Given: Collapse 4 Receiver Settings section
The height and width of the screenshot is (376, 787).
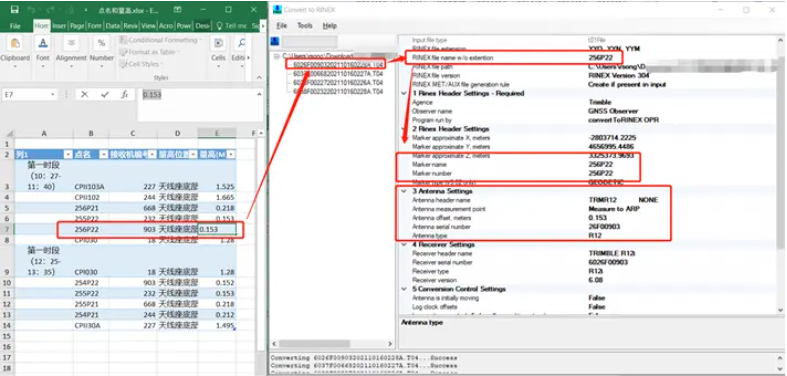Looking at the screenshot, I should [x=404, y=245].
